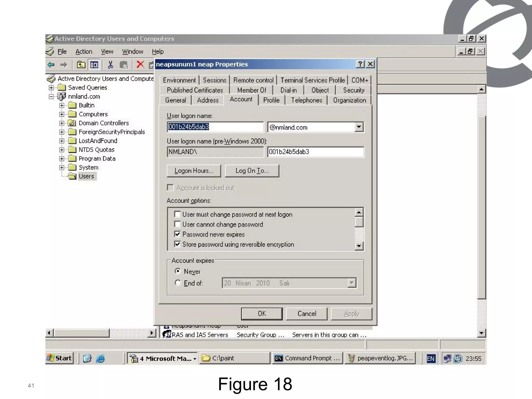Image resolution: width=532 pixels, height=399 pixels.
Task: Click Cancel in Properties dialog
Action: coord(307,314)
